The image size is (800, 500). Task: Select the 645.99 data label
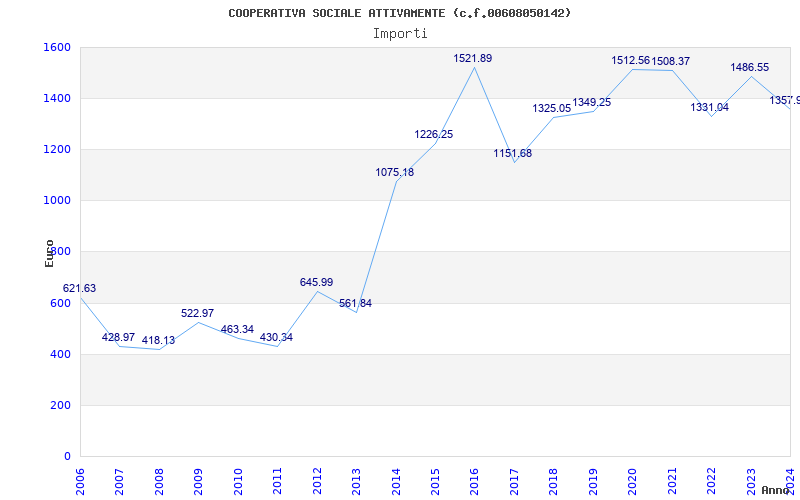pyautogui.click(x=316, y=282)
